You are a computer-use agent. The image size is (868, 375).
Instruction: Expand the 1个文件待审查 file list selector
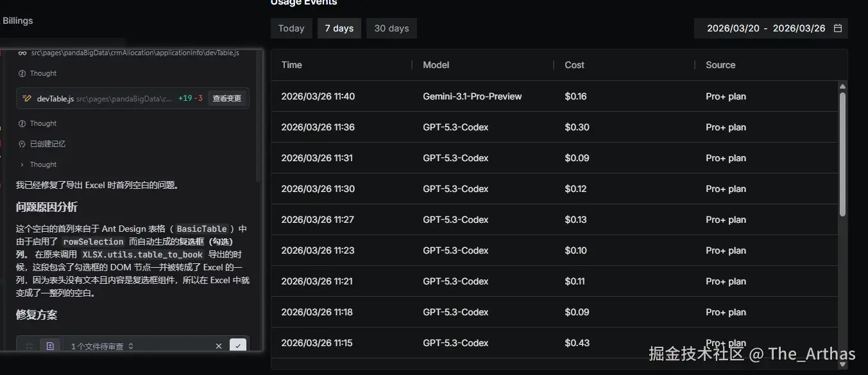tap(103, 346)
